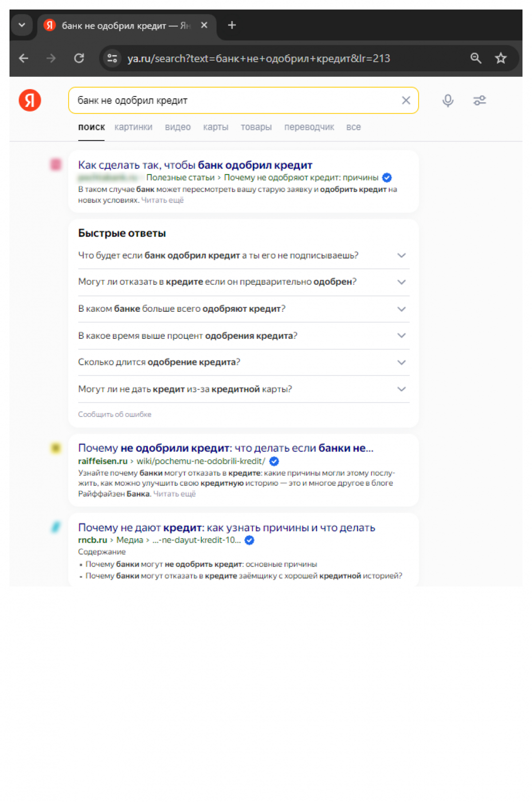This screenshot has height=802, width=532.
Task: Open site information icon in address bar
Action: tap(113, 59)
